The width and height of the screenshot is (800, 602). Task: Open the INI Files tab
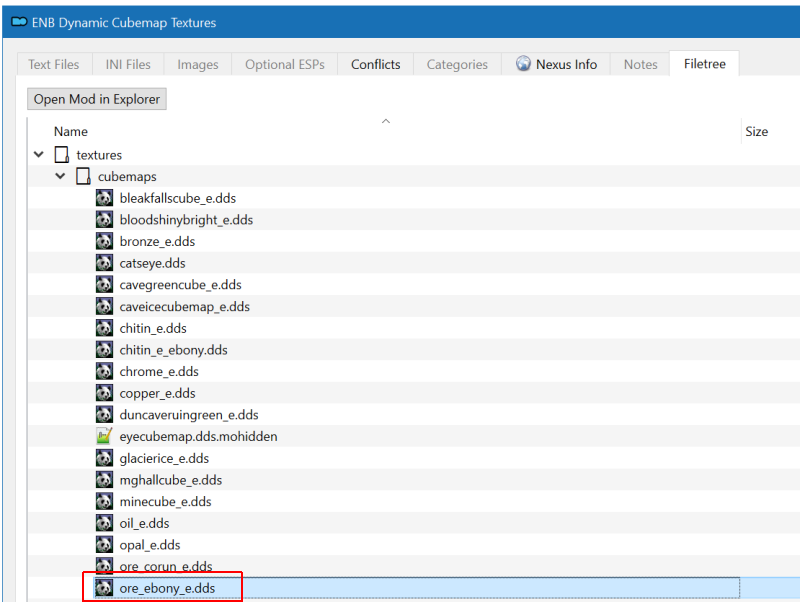pyautogui.click(x=128, y=65)
